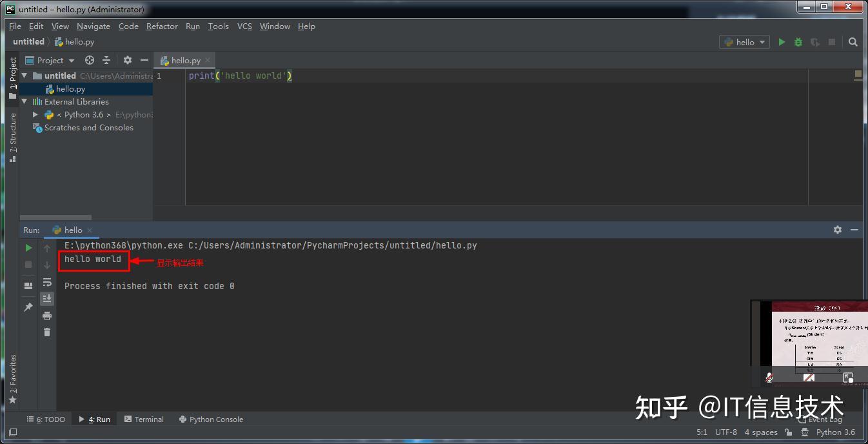This screenshot has width=868, height=444.
Task: Open the Refactor menu
Action: coord(161,26)
